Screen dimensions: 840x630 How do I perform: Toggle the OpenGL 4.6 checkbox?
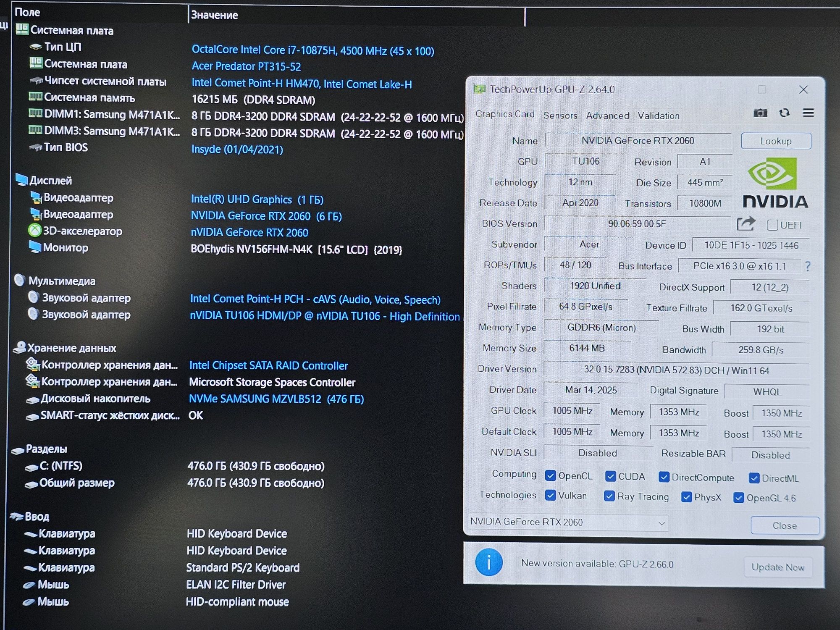(739, 498)
